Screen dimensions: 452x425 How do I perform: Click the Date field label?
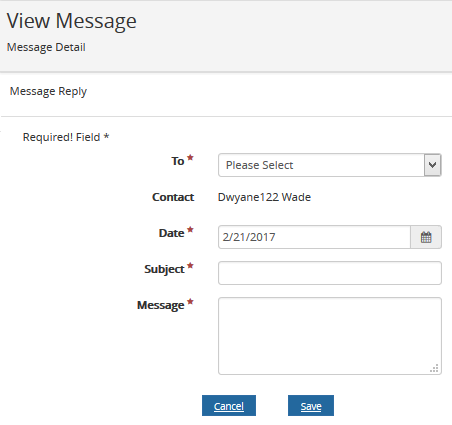[x=171, y=233]
